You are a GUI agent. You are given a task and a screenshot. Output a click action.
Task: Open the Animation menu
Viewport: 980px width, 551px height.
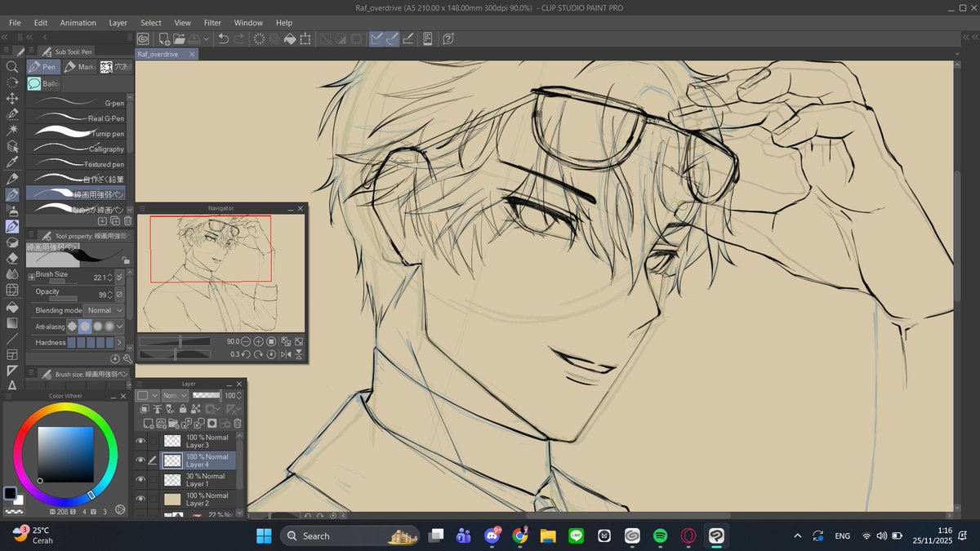coord(78,23)
